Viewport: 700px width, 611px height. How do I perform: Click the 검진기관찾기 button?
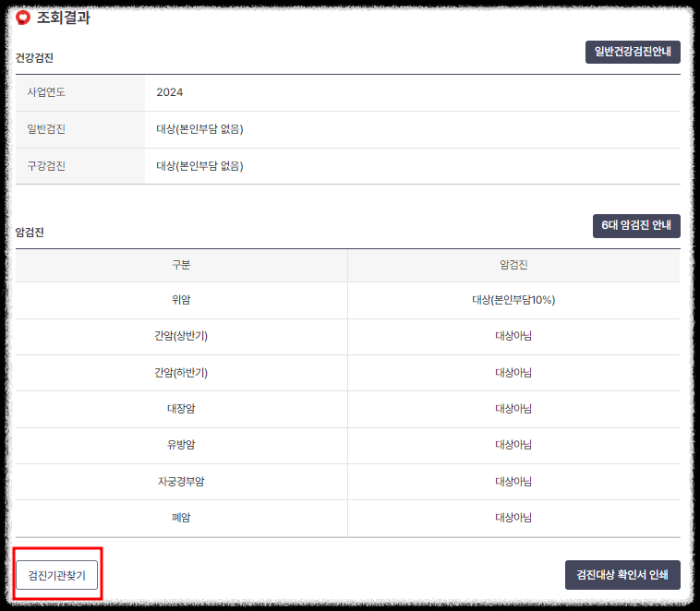(56, 575)
